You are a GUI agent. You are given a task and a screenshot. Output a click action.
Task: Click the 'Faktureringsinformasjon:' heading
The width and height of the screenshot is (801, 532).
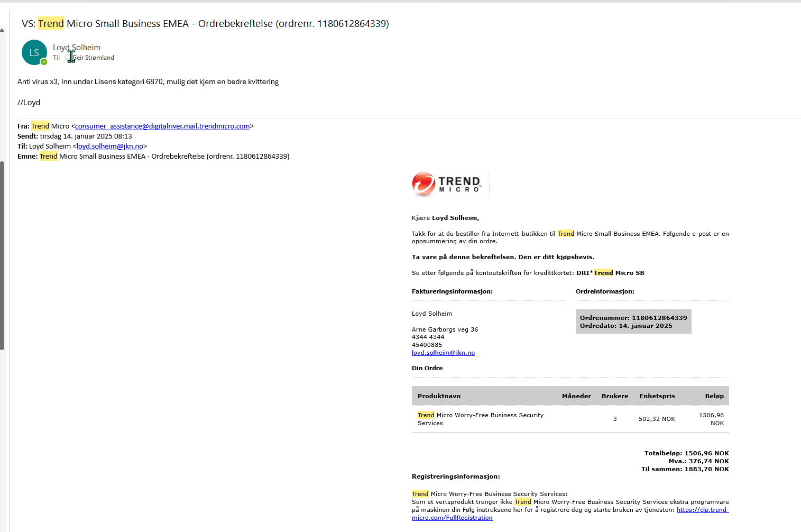(x=452, y=291)
